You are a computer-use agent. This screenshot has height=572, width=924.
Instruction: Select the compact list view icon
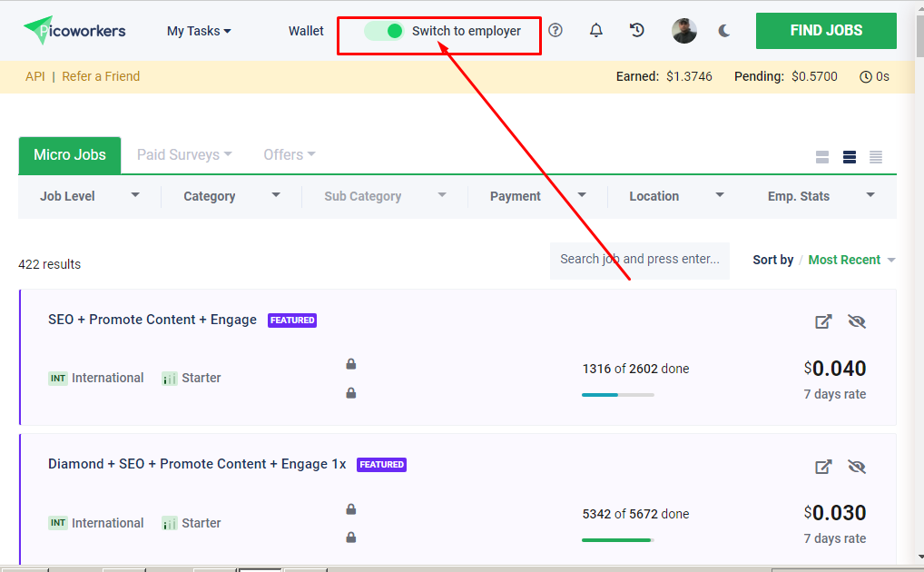pos(876,157)
